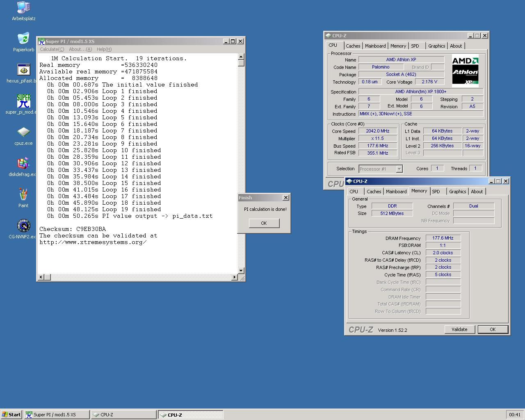Expand the Processor #1 selection dropdown

[x=399, y=169]
